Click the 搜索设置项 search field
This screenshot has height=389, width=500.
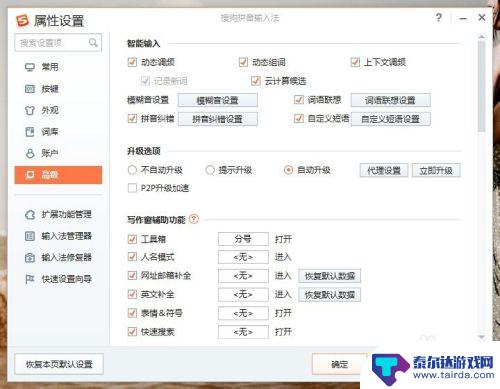(x=58, y=43)
